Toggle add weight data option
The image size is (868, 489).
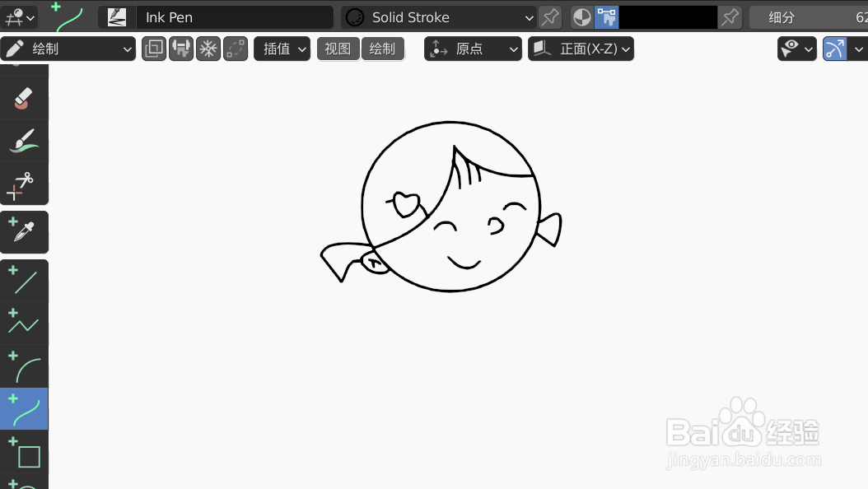tap(181, 49)
